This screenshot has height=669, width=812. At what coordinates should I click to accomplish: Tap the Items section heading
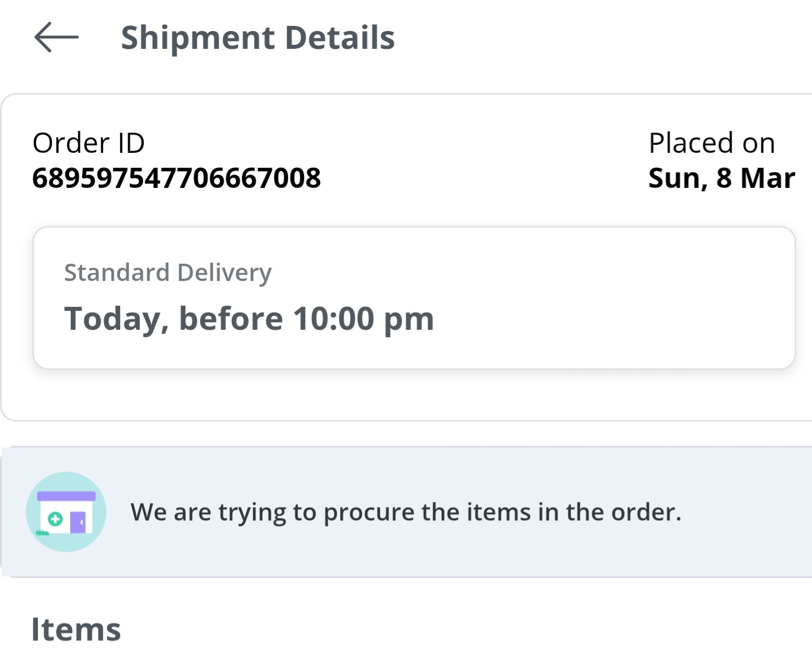pyautogui.click(x=76, y=629)
